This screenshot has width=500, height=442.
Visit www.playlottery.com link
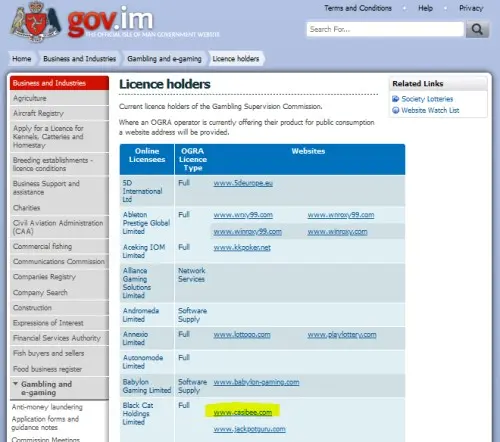point(342,335)
